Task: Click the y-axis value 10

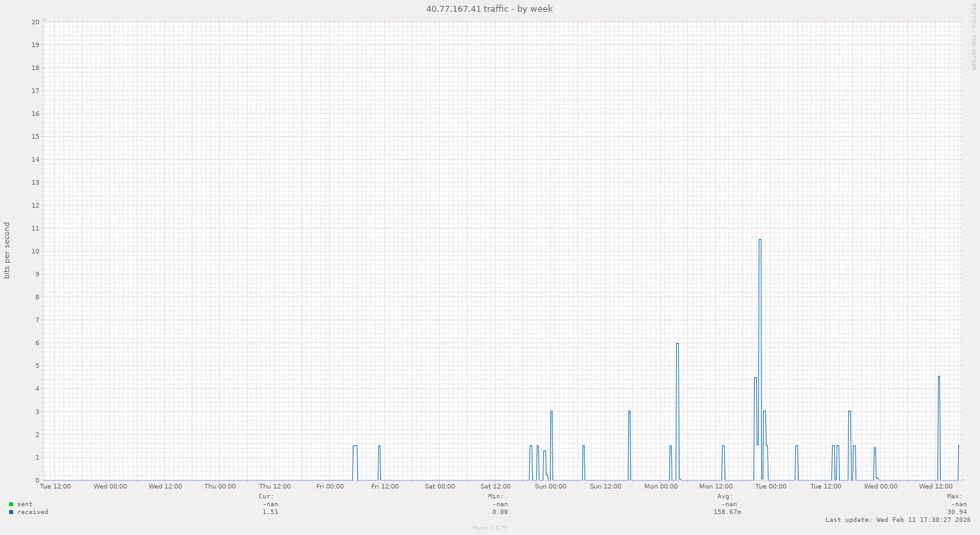Action: [x=35, y=251]
